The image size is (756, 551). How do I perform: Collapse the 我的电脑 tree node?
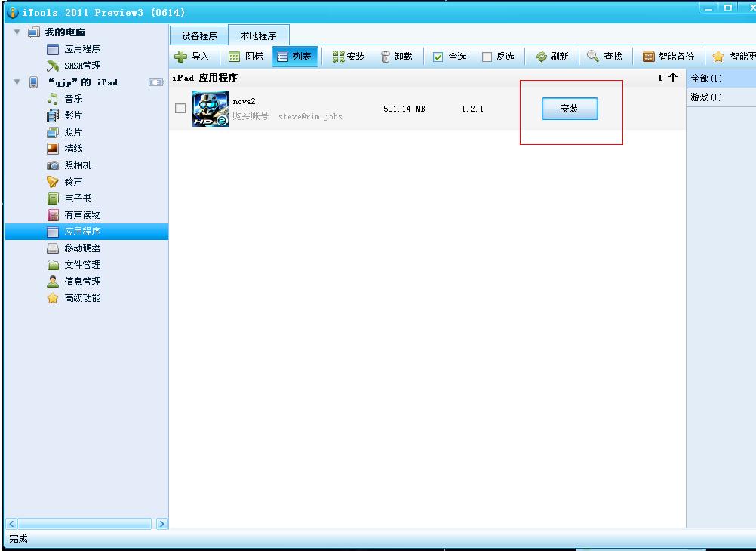tap(17, 32)
